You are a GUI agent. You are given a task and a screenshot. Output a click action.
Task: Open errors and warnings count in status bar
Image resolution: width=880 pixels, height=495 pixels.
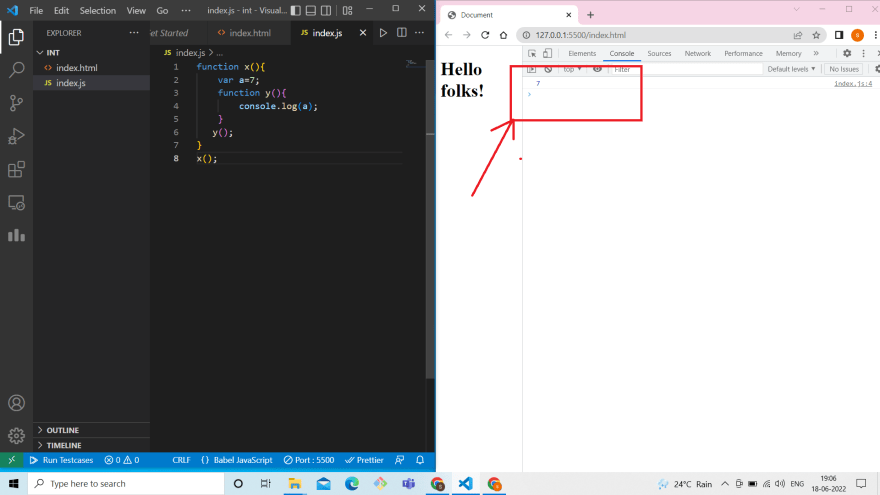pos(122,460)
